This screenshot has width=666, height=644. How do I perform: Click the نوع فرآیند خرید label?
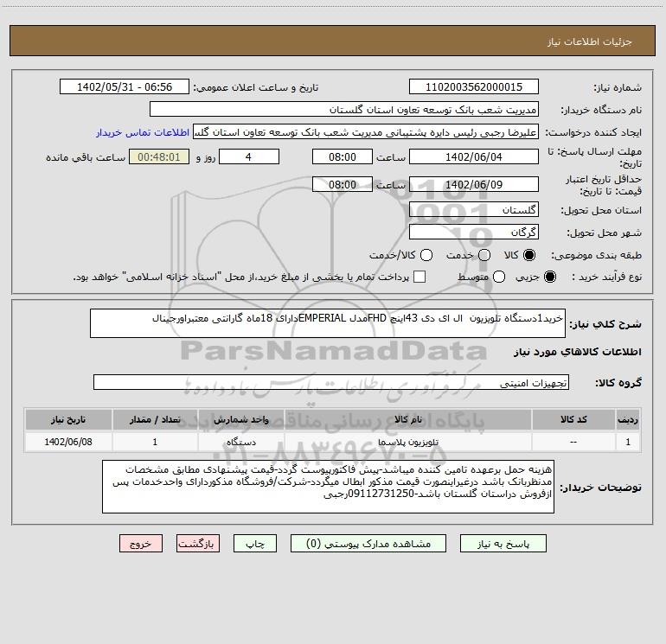pos(606,277)
